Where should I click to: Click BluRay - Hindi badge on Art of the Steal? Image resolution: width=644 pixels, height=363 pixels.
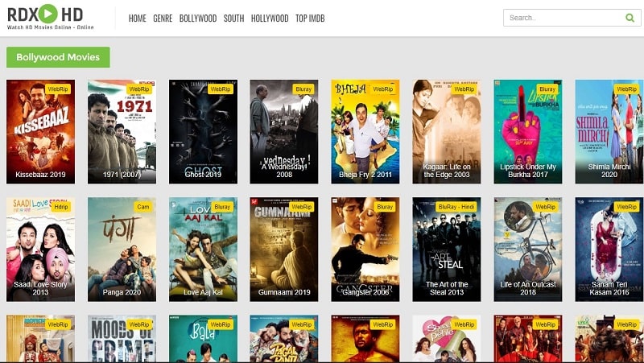coord(456,207)
